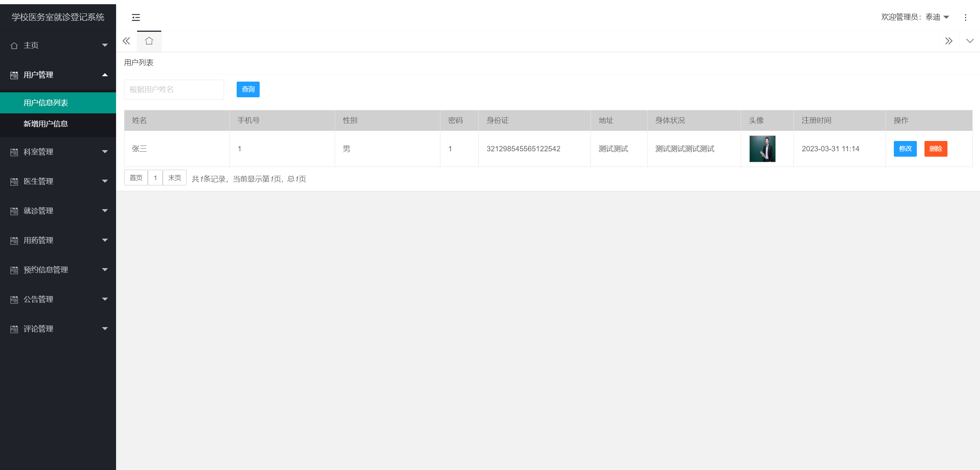Select 用户信息列表 submenu item
The width and height of the screenshot is (980, 470).
(x=46, y=103)
